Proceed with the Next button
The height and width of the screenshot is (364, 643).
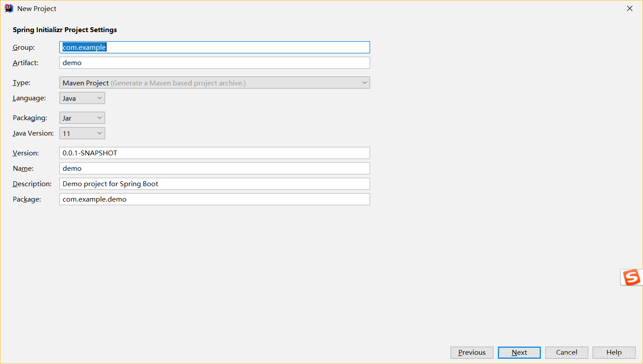(x=519, y=353)
